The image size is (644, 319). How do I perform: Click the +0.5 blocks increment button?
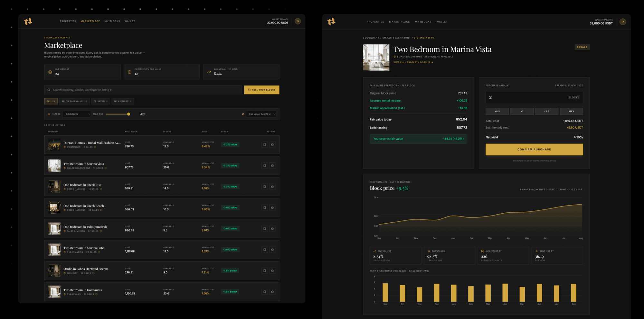497,111
